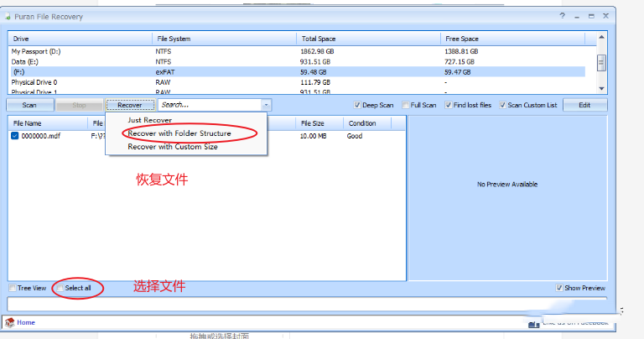Choose Just Recover from the menu

pyautogui.click(x=149, y=120)
